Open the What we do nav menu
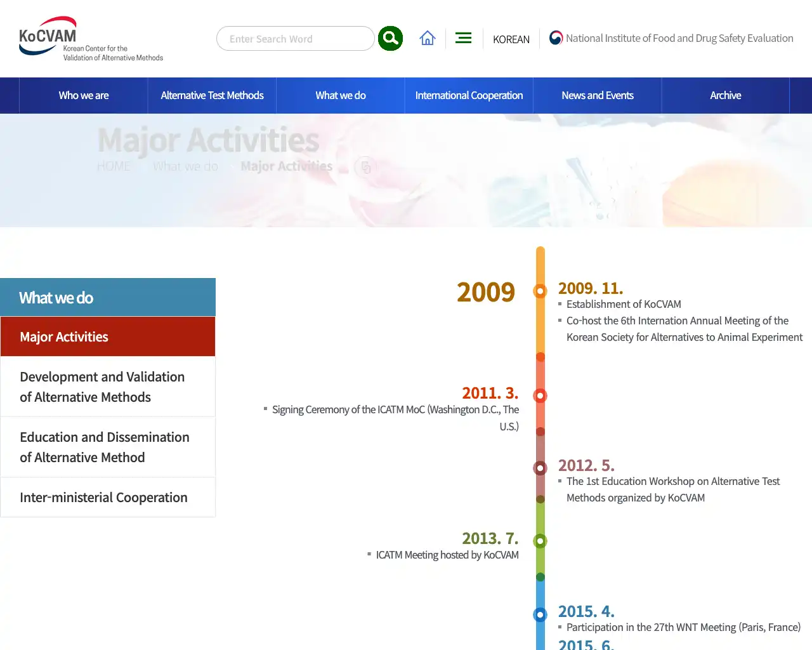The height and width of the screenshot is (650, 812). pos(341,95)
